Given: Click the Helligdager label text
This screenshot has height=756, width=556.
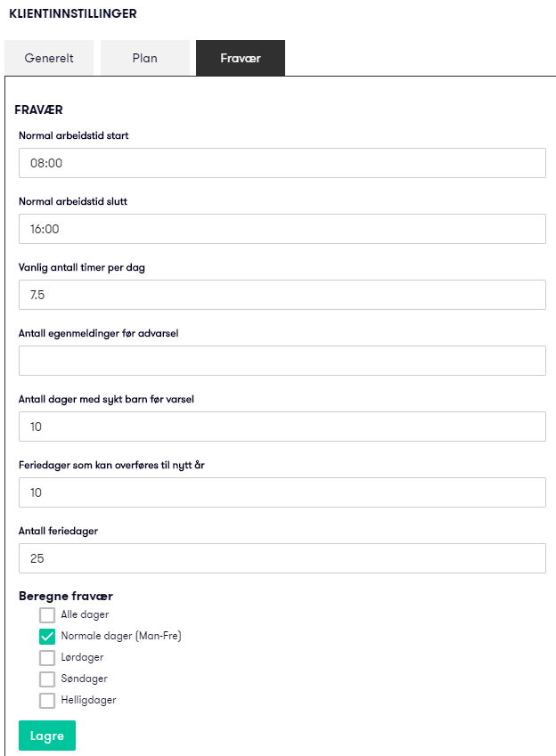Looking at the screenshot, I should tap(88, 700).
